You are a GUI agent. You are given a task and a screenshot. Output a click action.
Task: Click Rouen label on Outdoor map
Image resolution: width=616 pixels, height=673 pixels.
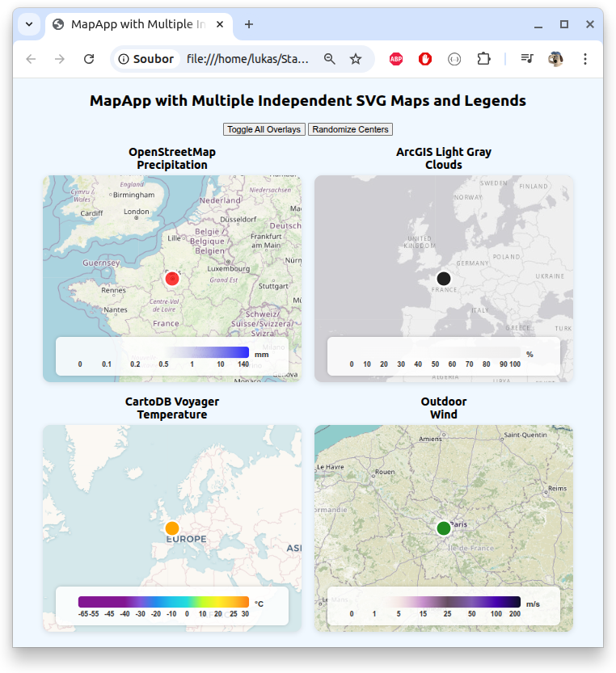tap(385, 472)
